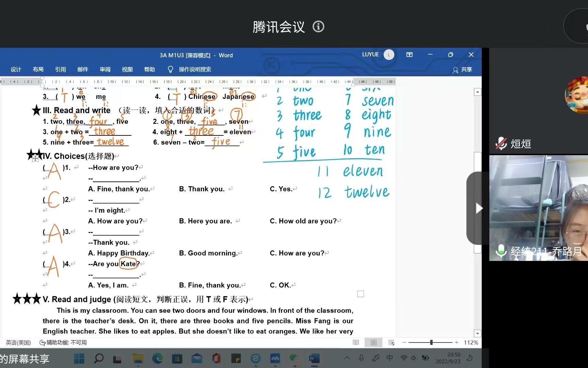
Task: Open the meeting info icon beside 腾讯会议
Action: click(318, 27)
